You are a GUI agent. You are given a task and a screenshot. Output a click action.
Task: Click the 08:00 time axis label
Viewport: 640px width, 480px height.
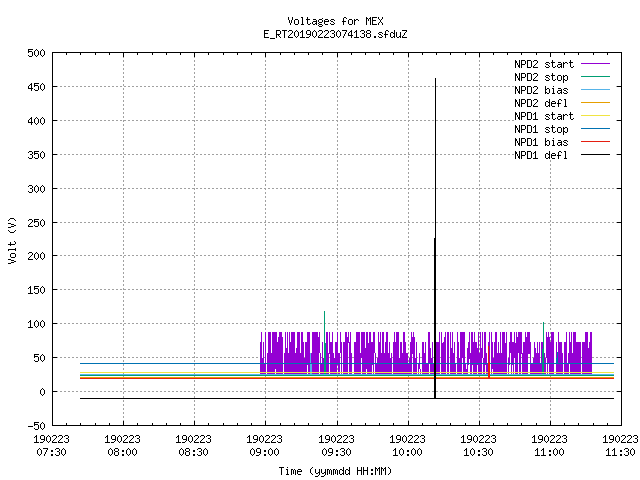(122, 453)
